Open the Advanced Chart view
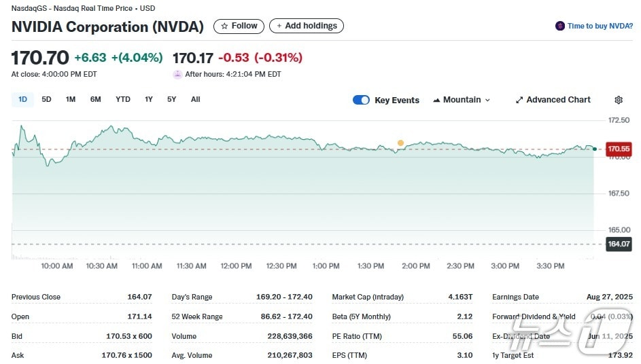 pos(553,100)
